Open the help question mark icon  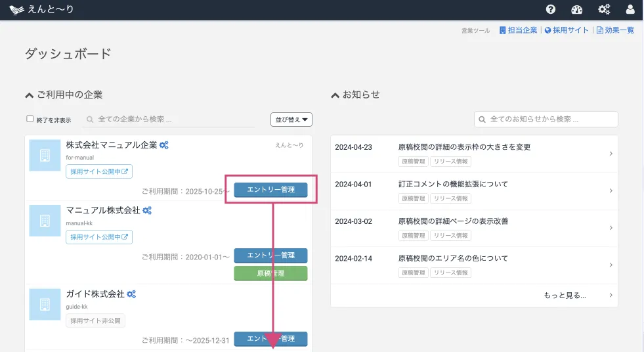click(551, 9)
